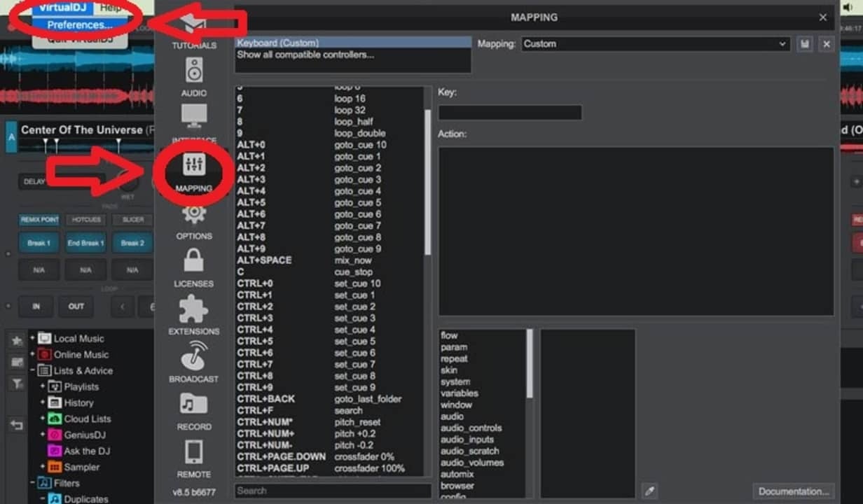Select Preferences... in the VirtualDJ menu

tap(80, 25)
